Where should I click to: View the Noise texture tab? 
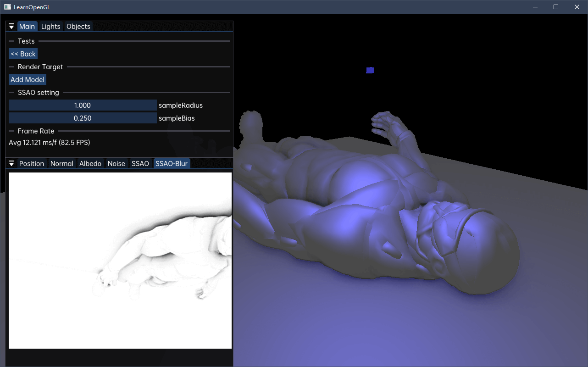point(116,164)
